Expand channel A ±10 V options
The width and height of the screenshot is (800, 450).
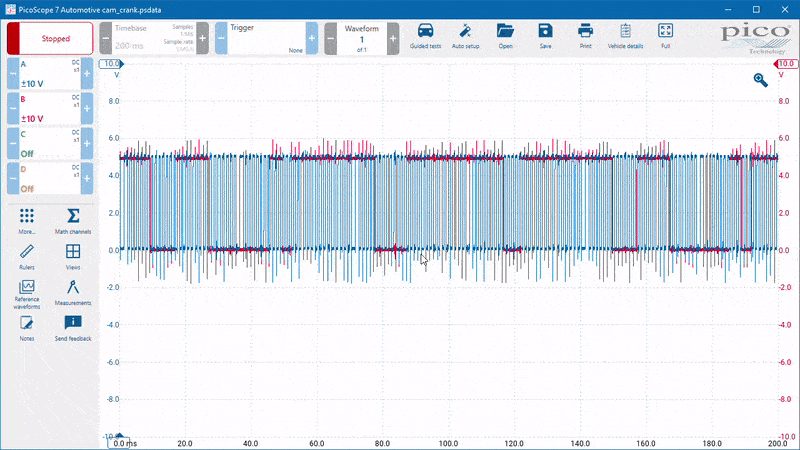pyautogui.click(x=50, y=73)
